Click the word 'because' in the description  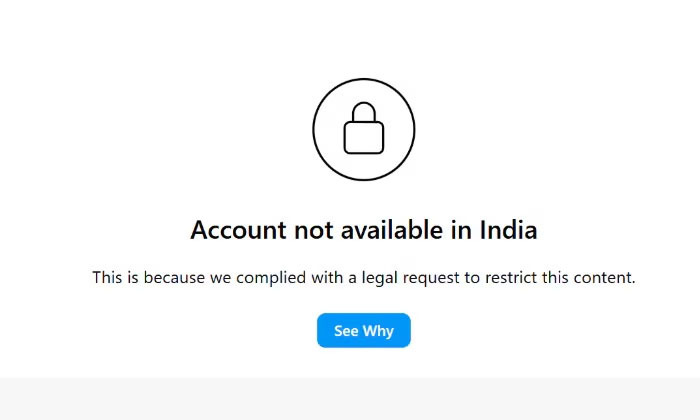(174, 278)
